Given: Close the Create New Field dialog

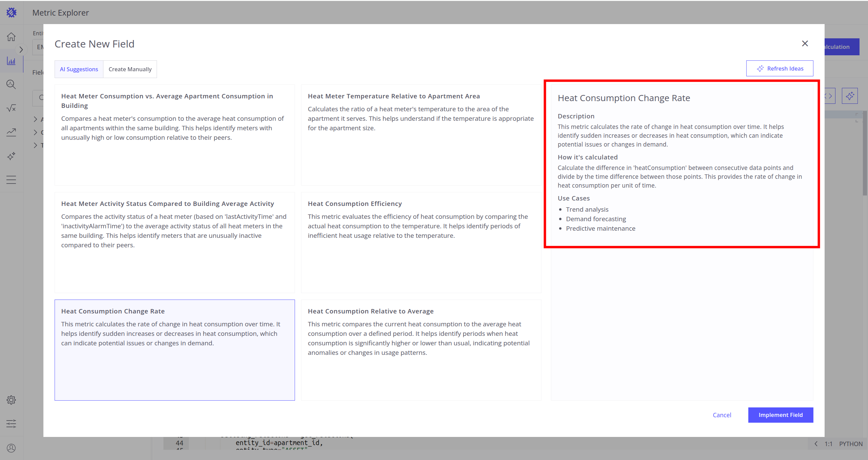Looking at the screenshot, I should coord(805,43).
